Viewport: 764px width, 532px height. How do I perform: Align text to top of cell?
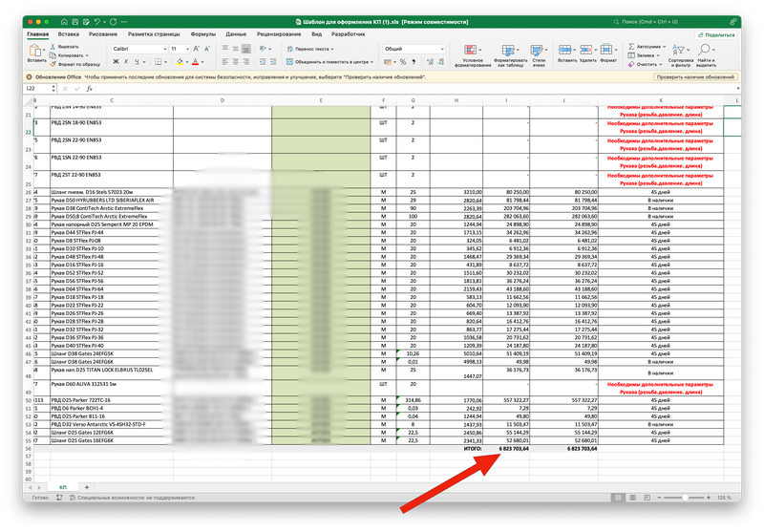click(x=225, y=49)
